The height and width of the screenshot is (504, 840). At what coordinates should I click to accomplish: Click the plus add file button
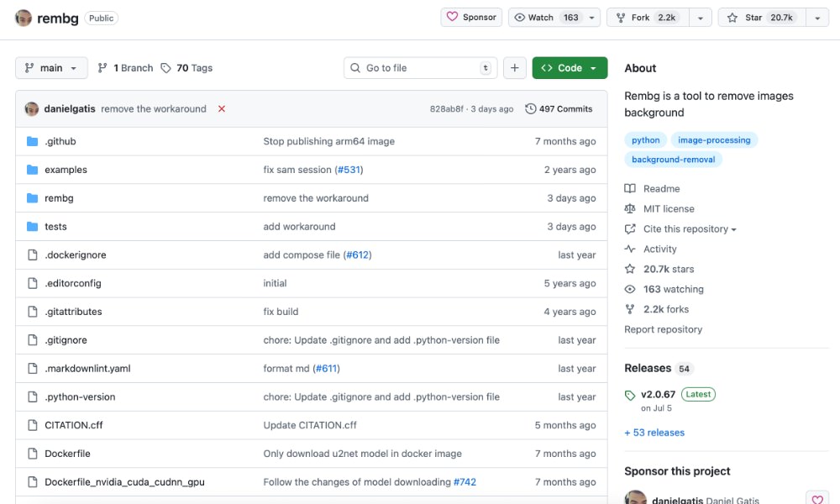click(x=515, y=68)
